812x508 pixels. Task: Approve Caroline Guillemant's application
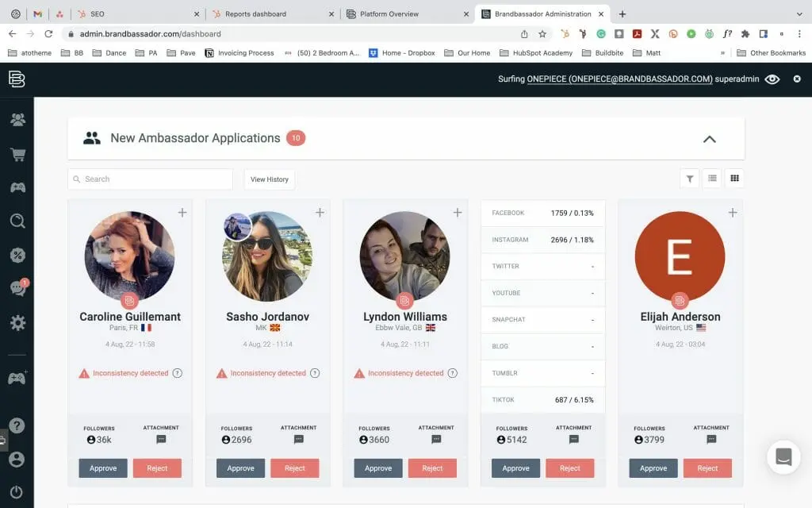pyautogui.click(x=103, y=468)
